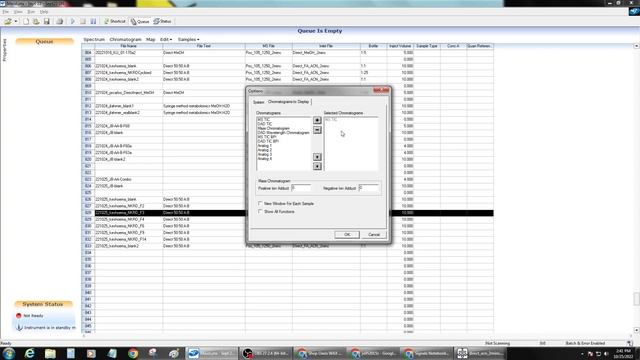Enable New Window For Each Sample
Viewport: 640px width, 360px height.
tap(260, 203)
